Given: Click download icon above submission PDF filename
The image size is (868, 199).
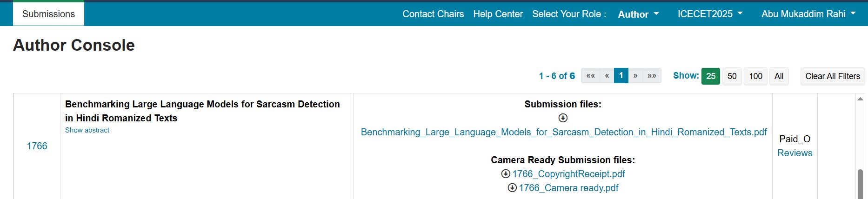Looking at the screenshot, I should 563,118.
